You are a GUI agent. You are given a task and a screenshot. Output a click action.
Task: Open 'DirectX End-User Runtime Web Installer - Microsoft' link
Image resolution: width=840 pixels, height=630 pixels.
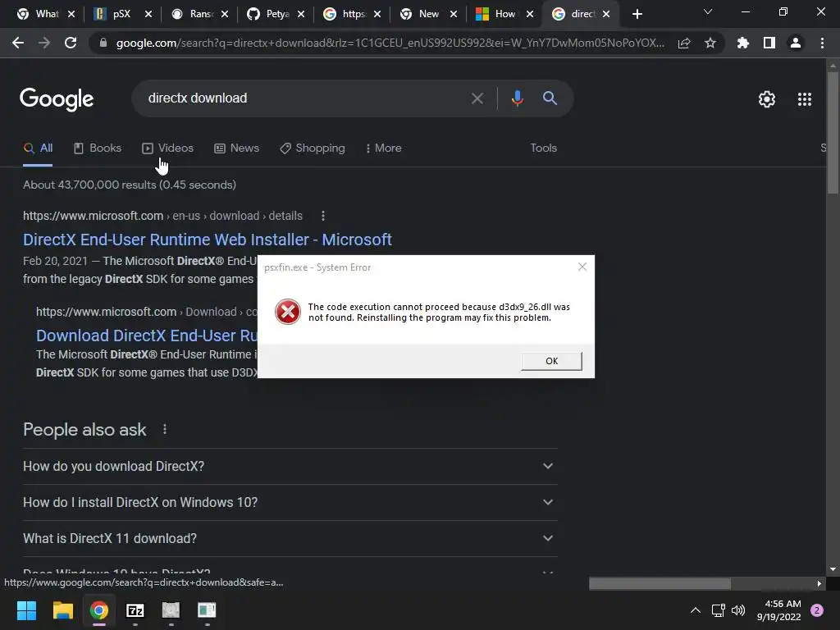click(x=208, y=240)
